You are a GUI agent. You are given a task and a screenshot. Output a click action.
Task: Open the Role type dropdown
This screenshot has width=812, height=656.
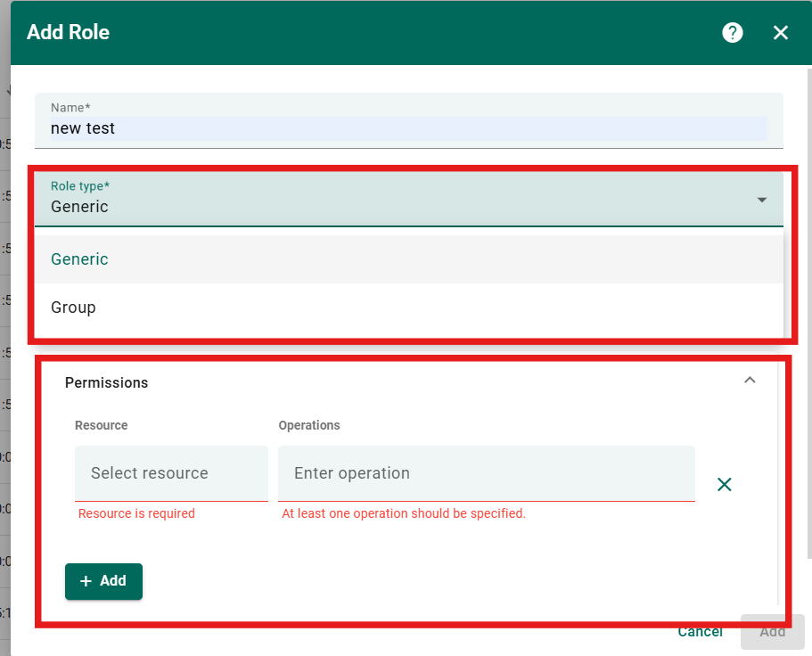(x=408, y=200)
